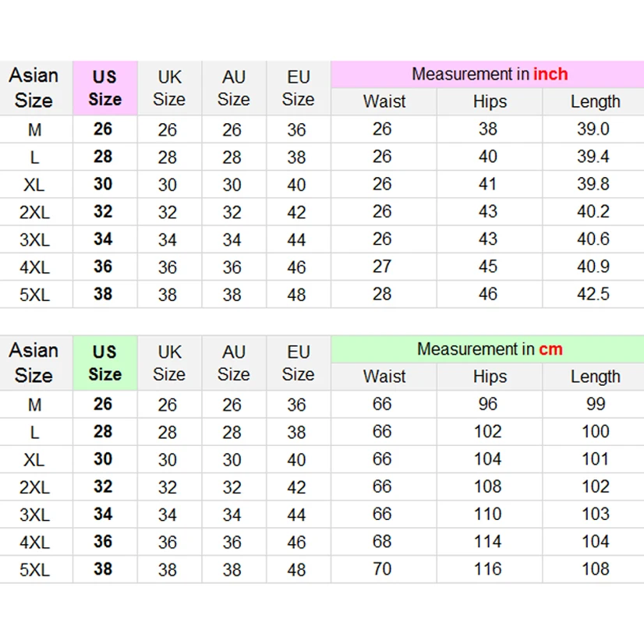Click the 27 waist value
Viewport: 644px width, 644px height.
pyautogui.click(x=382, y=267)
